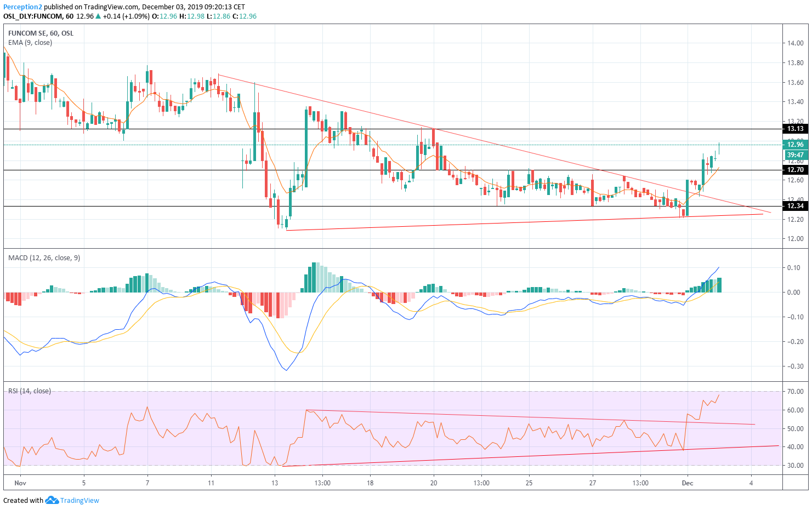Click the TradingView logo icon
Viewport: 812px width, 510px height.
[x=52, y=500]
